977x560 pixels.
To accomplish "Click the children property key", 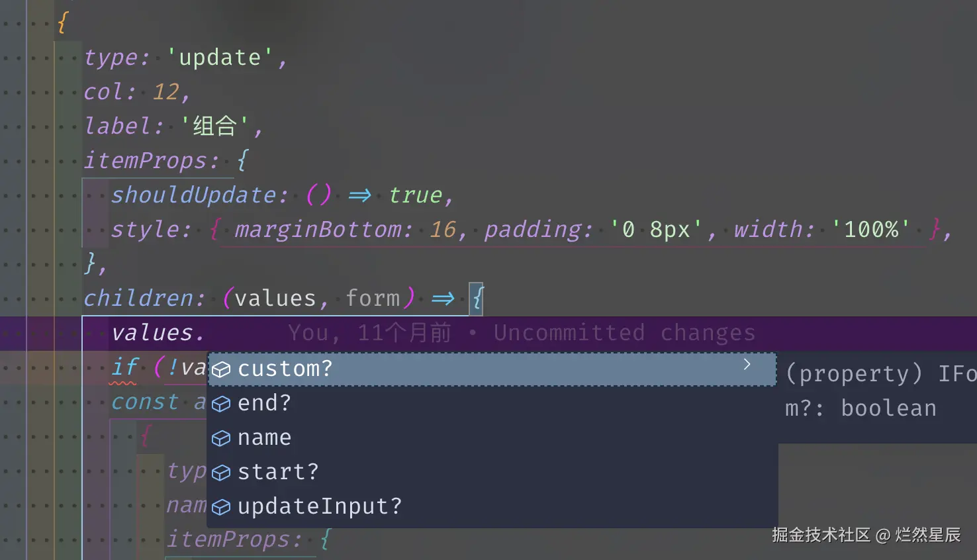I will [x=138, y=299].
